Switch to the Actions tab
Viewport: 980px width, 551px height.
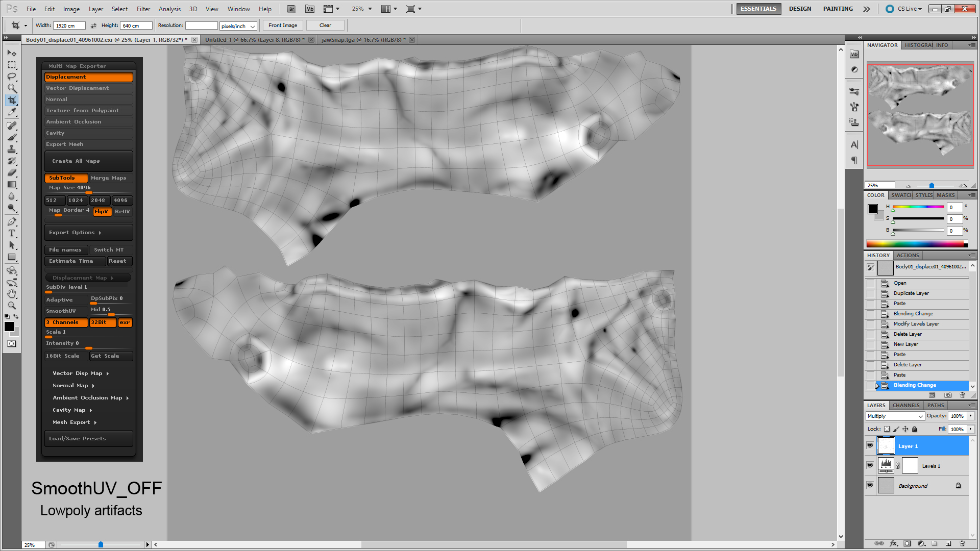(x=908, y=255)
